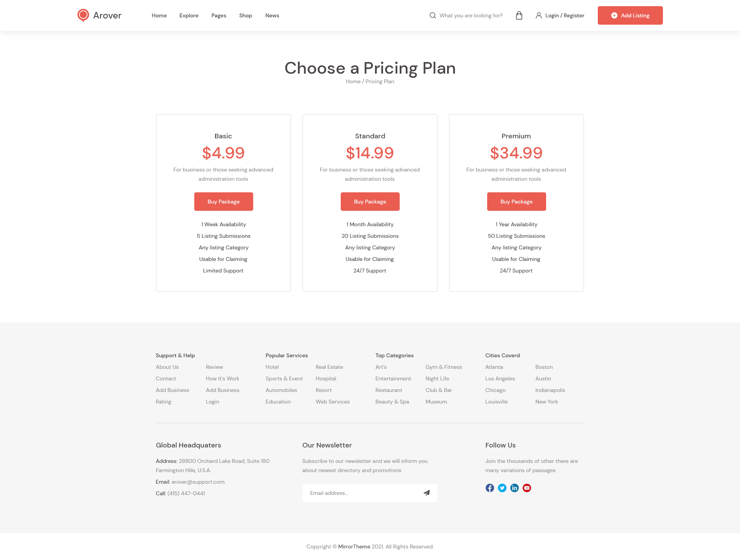Open the Twitter social link
Viewport: 740px width, 560px height.
tap(502, 488)
